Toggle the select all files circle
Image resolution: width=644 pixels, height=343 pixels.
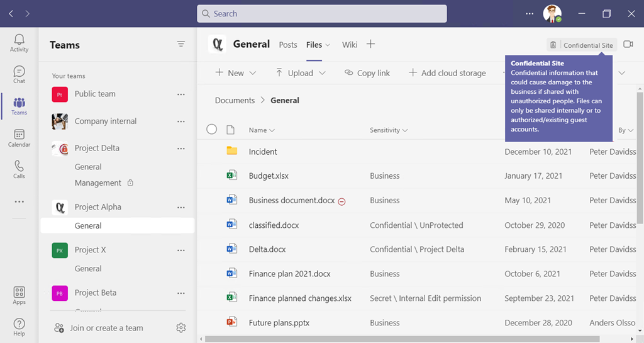click(x=212, y=130)
